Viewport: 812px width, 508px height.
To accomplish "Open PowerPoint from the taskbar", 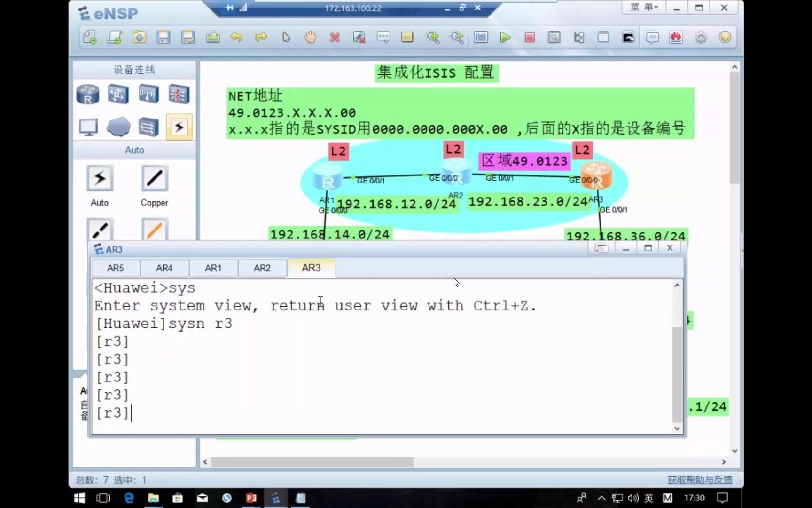I will (251, 498).
